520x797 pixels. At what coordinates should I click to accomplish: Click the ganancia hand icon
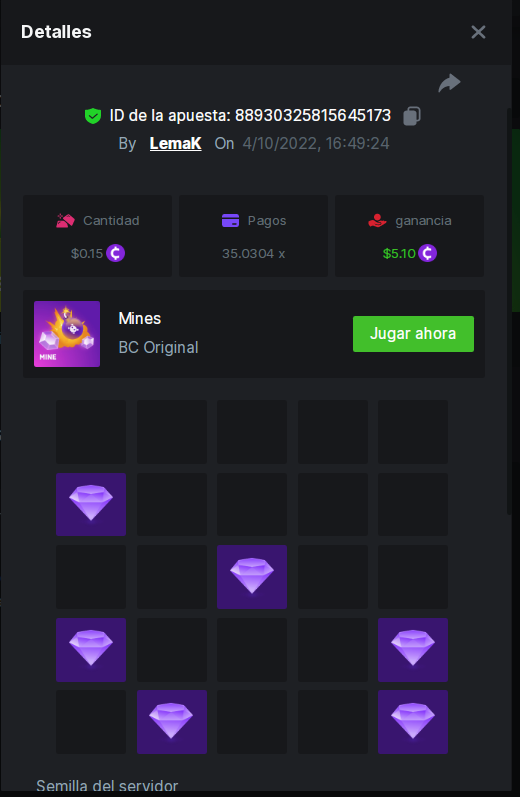pyautogui.click(x=377, y=221)
